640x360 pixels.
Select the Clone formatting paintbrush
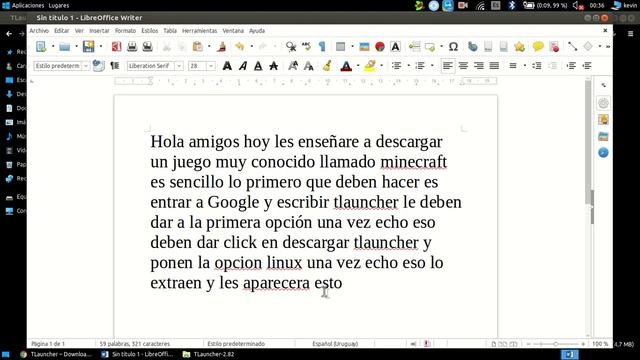point(222,47)
